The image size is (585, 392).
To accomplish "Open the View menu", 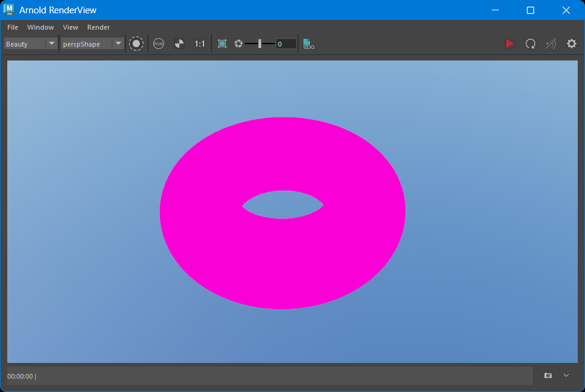I will point(71,27).
